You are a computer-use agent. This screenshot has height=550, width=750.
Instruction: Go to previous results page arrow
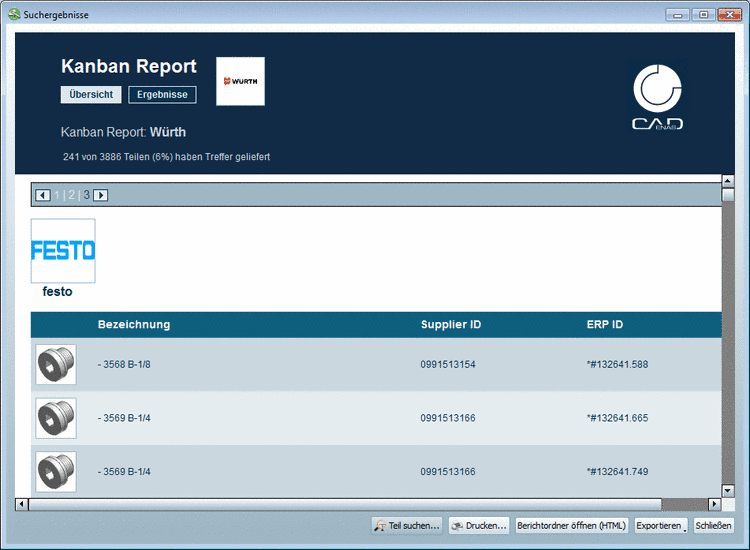[x=43, y=195]
